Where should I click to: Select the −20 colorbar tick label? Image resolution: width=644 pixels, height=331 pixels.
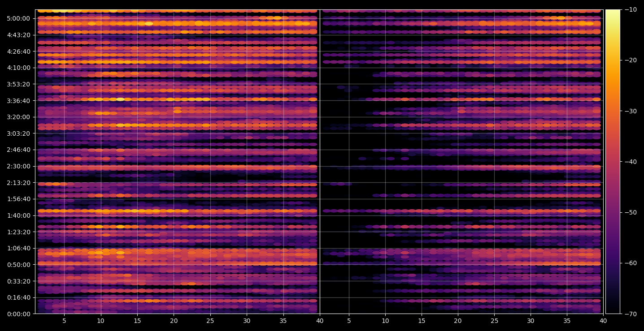pyautogui.click(x=631, y=60)
